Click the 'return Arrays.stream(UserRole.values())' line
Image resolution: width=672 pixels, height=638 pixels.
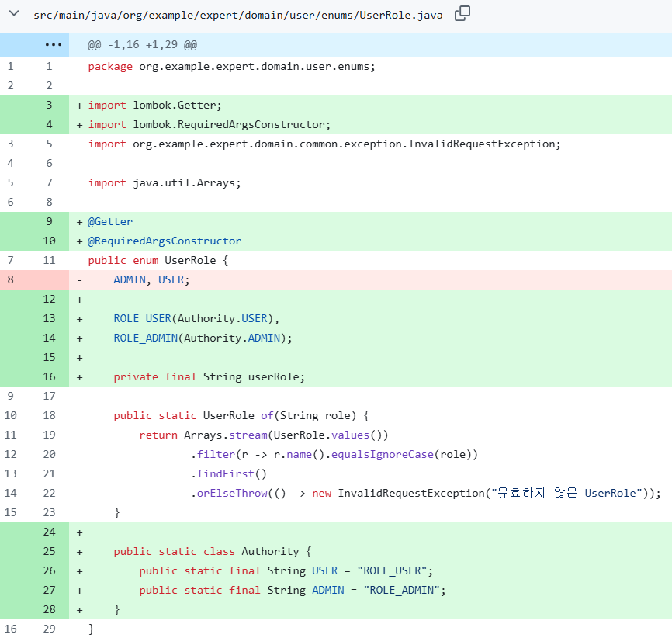coord(264,435)
